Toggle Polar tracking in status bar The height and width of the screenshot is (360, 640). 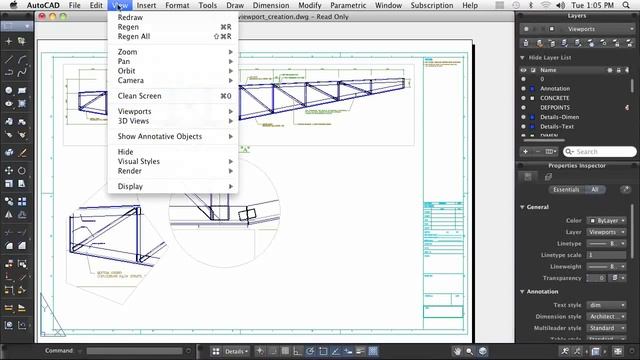[x=310, y=351]
